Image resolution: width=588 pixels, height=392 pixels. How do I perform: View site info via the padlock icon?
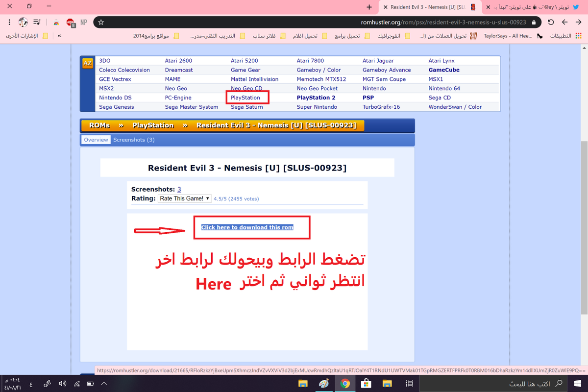(533, 22)
